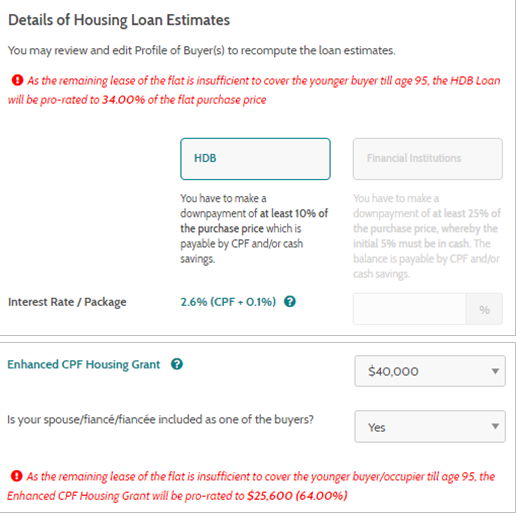
Task: Expand the spouse included "Yes" dropdown
Action: 430,427
